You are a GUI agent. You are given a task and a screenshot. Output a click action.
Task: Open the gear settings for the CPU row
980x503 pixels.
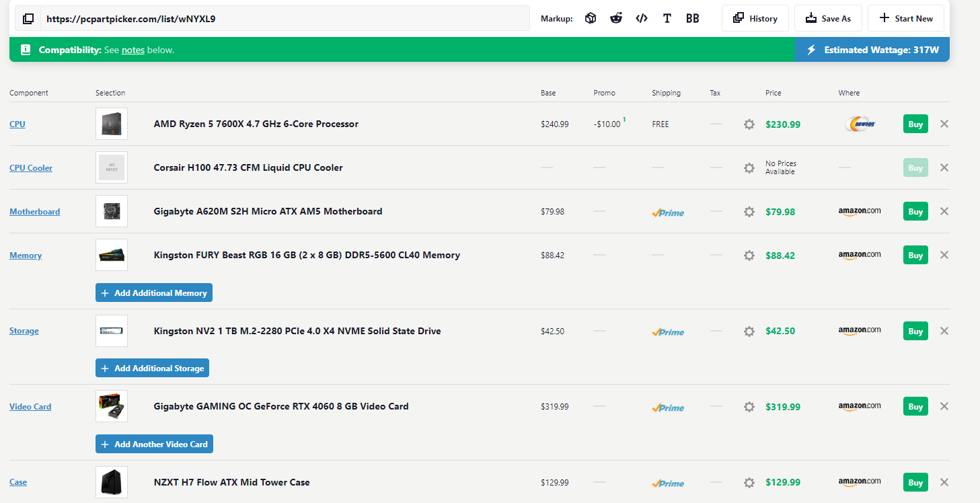pos(749,124)
